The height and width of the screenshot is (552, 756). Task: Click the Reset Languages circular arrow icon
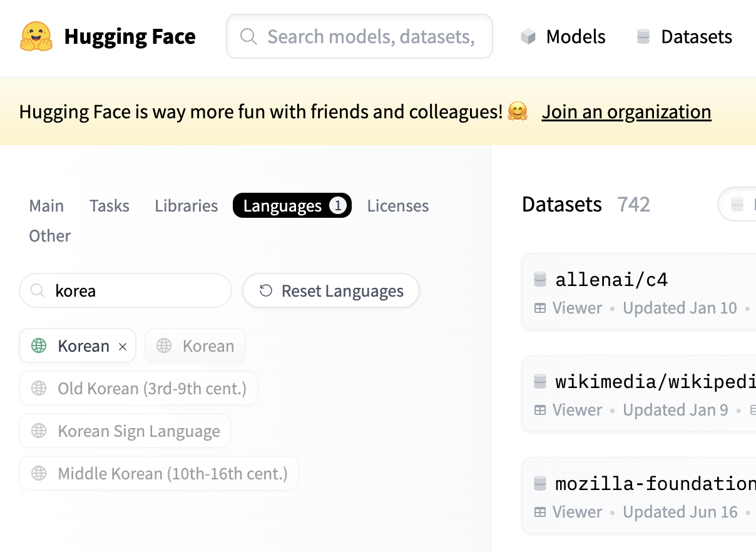pos(266,291)
